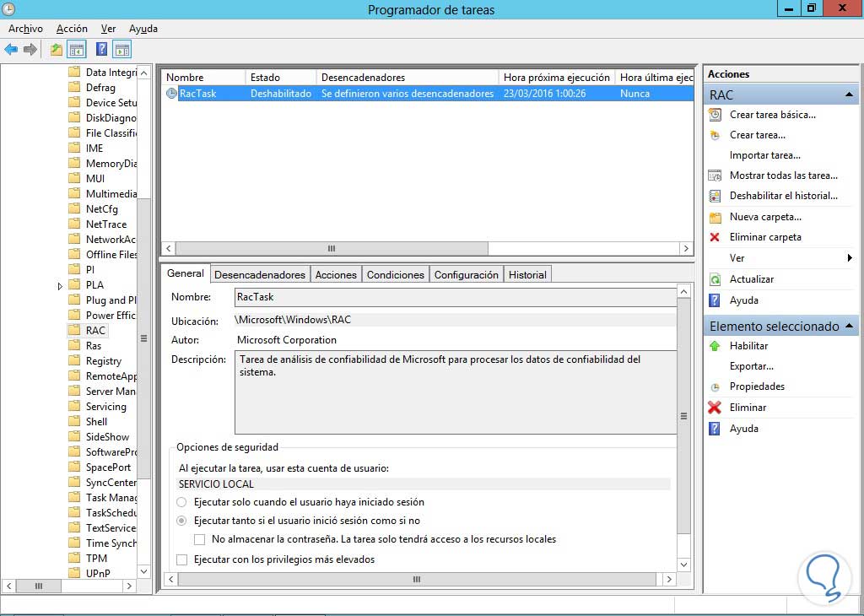The height and width of the screenshot is (616, 864).
Task: Click the tree pane scroll up arrow
Action: tap(143, 73)
